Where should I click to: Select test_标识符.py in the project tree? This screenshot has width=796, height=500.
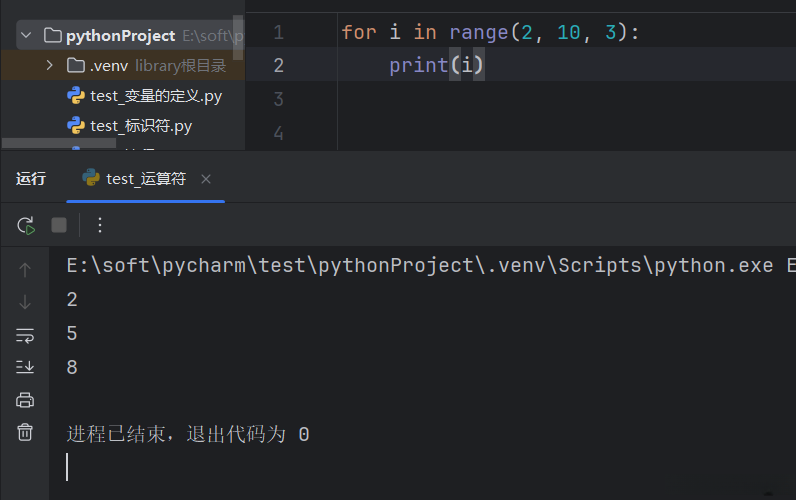(x=140, y=126)
